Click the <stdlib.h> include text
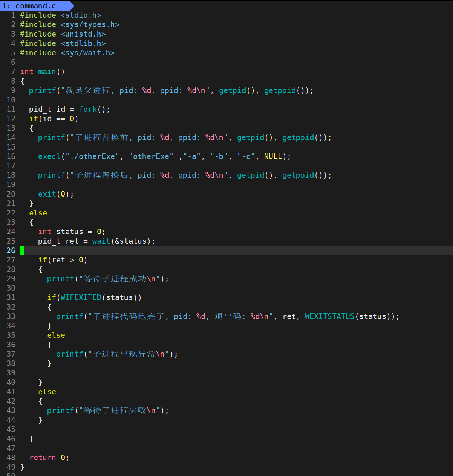This screenshot has width=453, height=476. (83, 43)
